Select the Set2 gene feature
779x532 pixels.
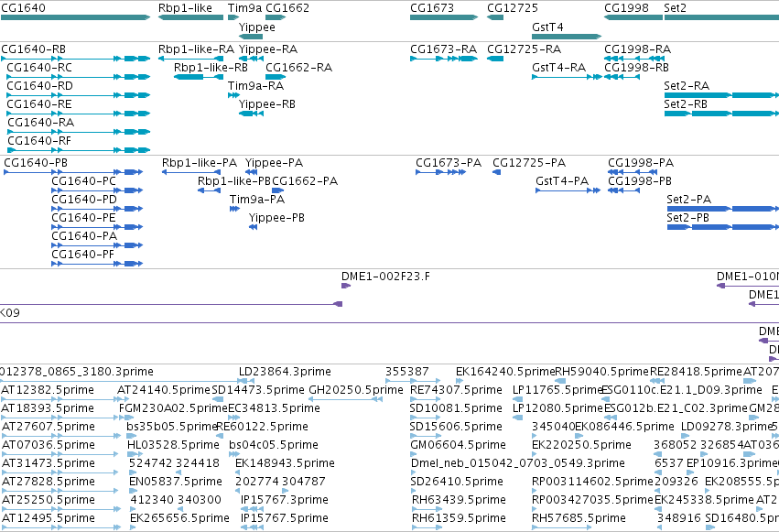(x=721, y=17)
